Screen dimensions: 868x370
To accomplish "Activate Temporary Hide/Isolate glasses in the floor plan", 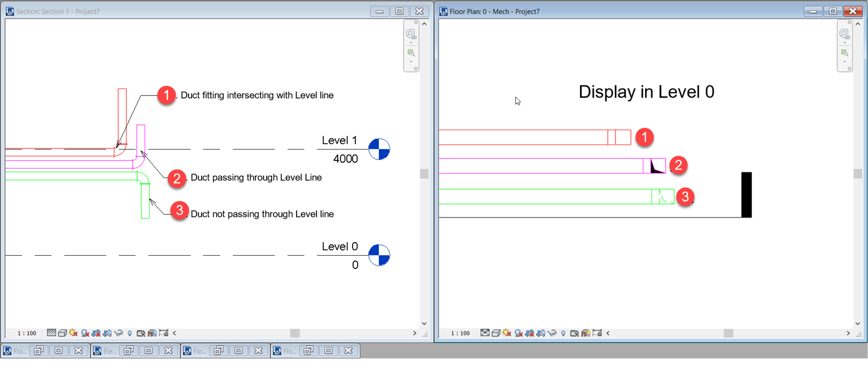I will click(553, 333).
